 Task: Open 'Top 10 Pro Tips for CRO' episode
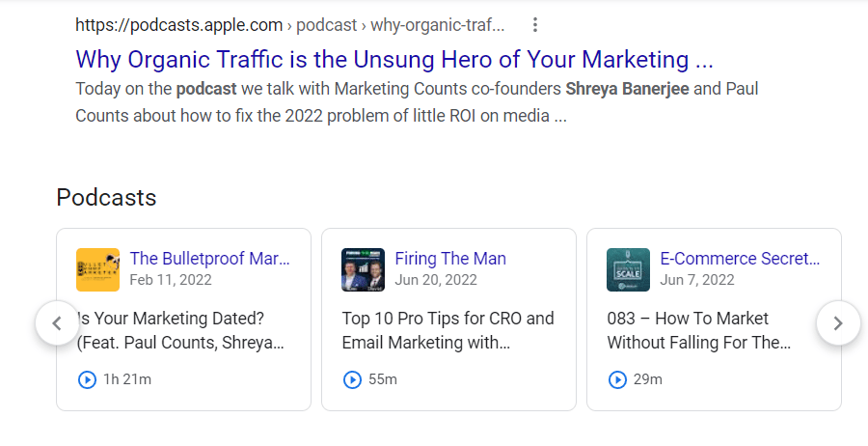click(x=448, y=330)
